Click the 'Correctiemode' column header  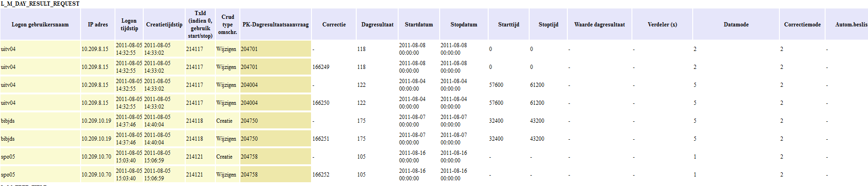(802, 25)
